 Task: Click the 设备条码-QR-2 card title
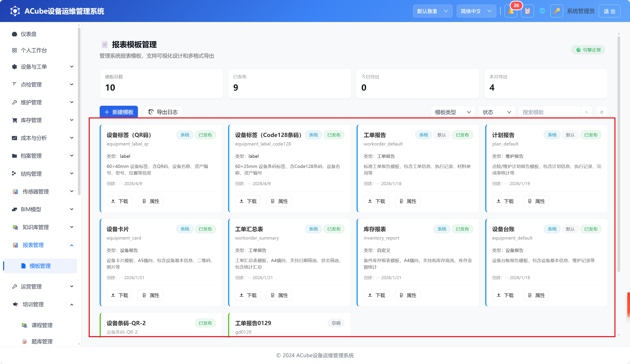pyautogui.click(x=126, y=323)
